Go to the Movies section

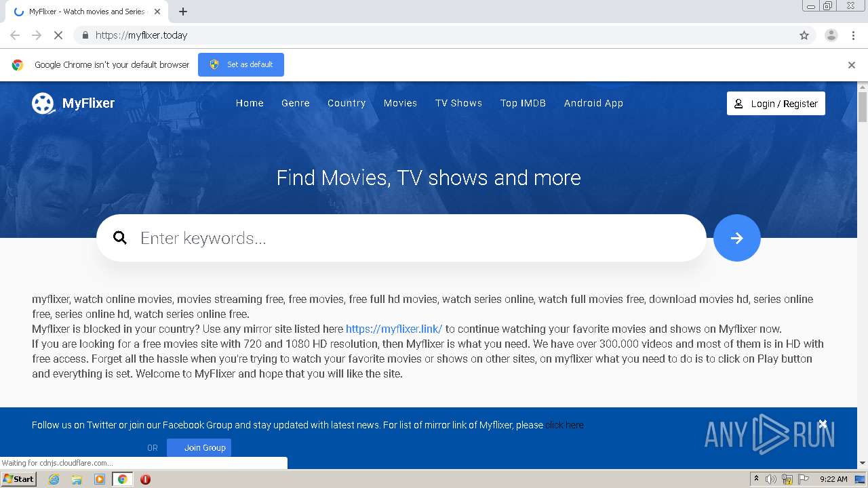coord(400,103)
